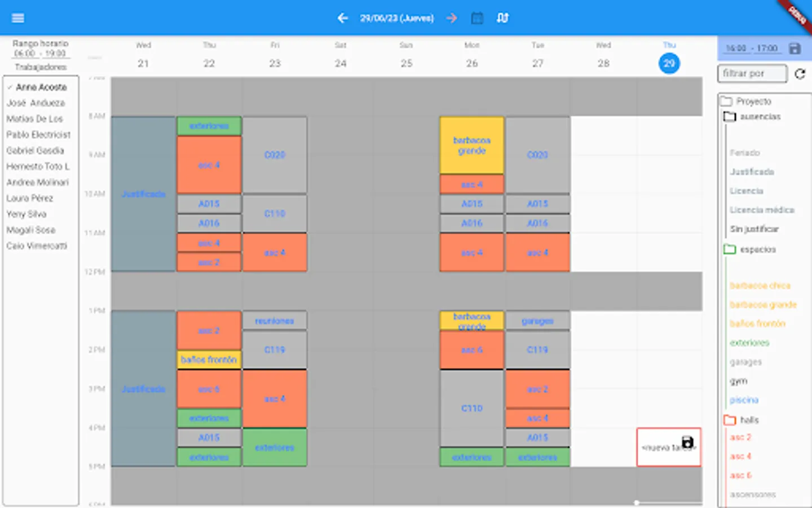Click the refresh icon beside filtrar por
812x508 pixels.
point(800,73)
